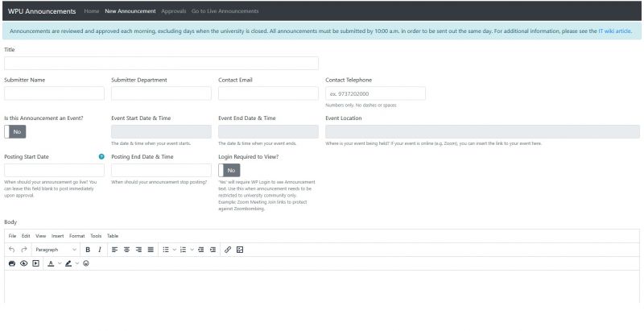This screenshot has width=644, height=331.
Task: Apply the highlight background color
Action: [68, 263]
